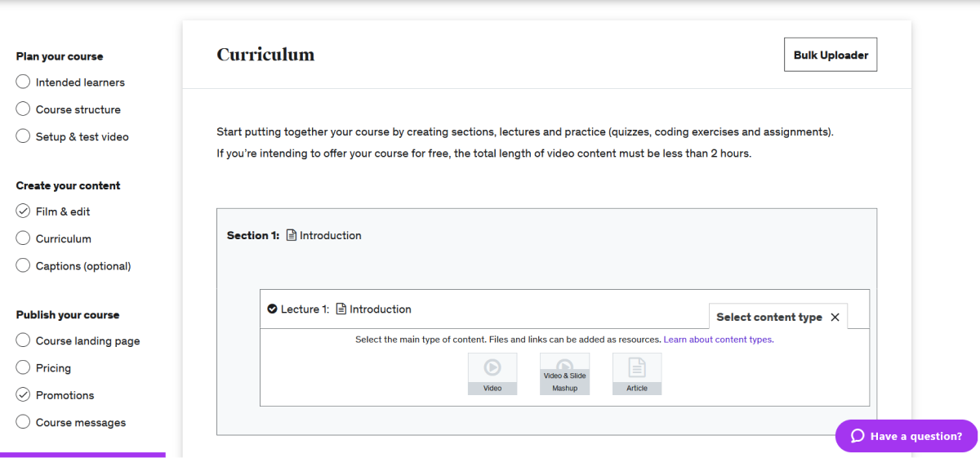Toggle the Course landing page circle
The image size is (980, 458).
23,340
